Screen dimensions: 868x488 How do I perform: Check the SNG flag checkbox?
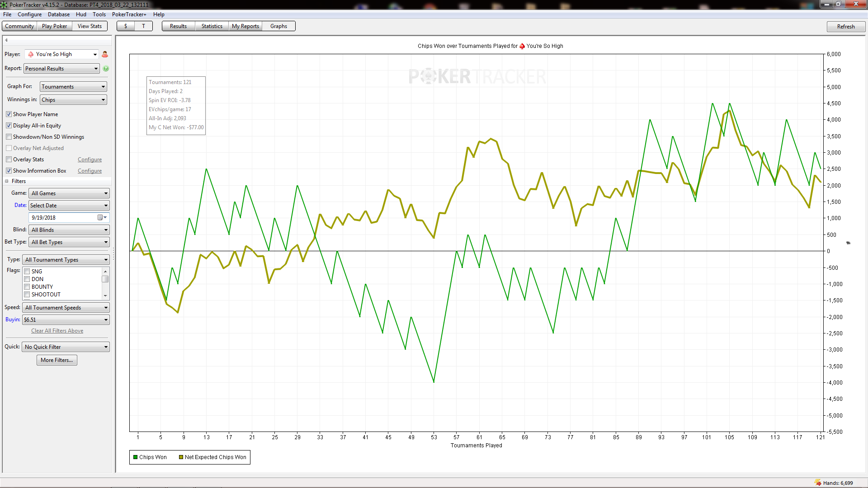[27, 272]
